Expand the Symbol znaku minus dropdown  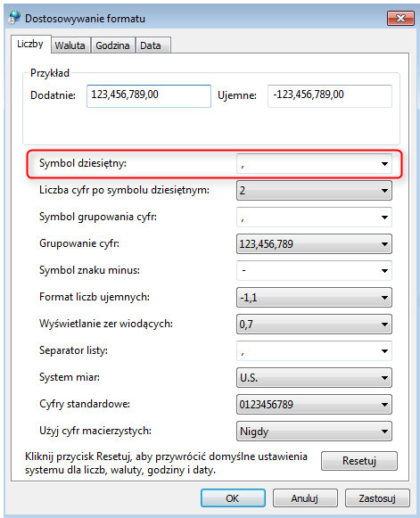(314, 270)
